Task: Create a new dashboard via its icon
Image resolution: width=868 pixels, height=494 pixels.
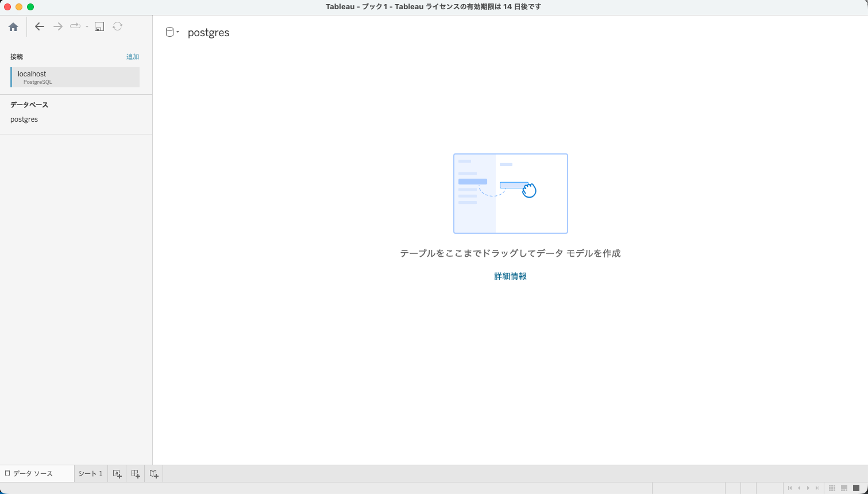Action: pyautogui.click(x=135, y=473)
